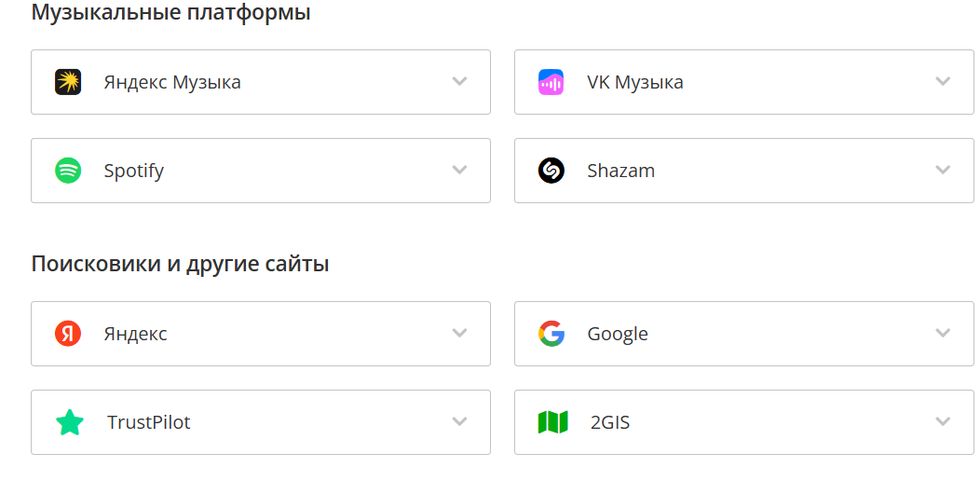Image resolution: width=980 pixels, height=481 pixels.
Task: Expand the Яндекс Музыка chevron arrow
Action: (x=459, y=81)
